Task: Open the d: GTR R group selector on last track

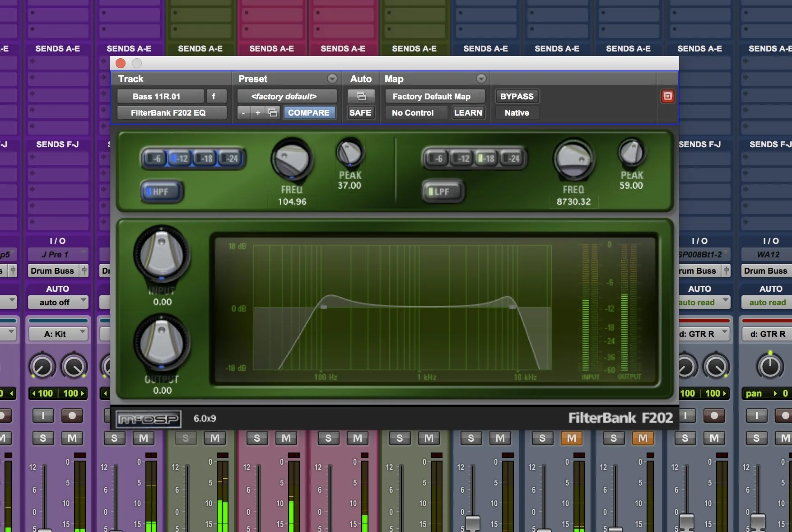Action: pyautogui.click(x=767, y=334)
